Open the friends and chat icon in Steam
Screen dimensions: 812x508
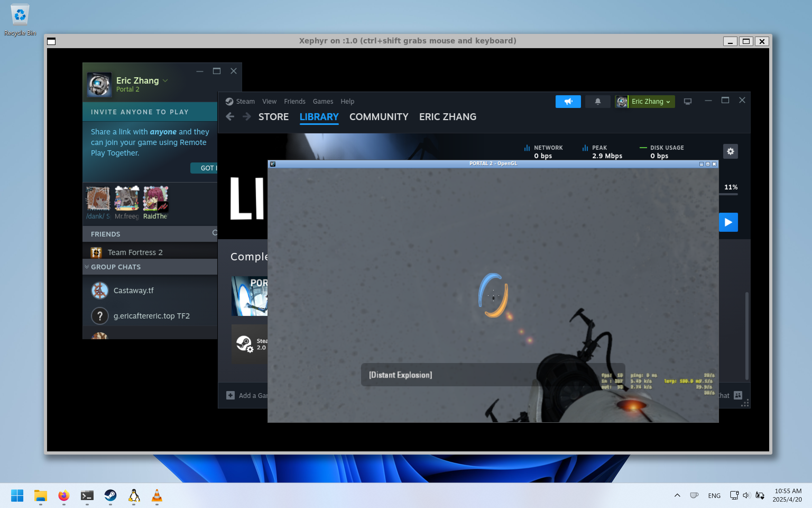[737, 396]
